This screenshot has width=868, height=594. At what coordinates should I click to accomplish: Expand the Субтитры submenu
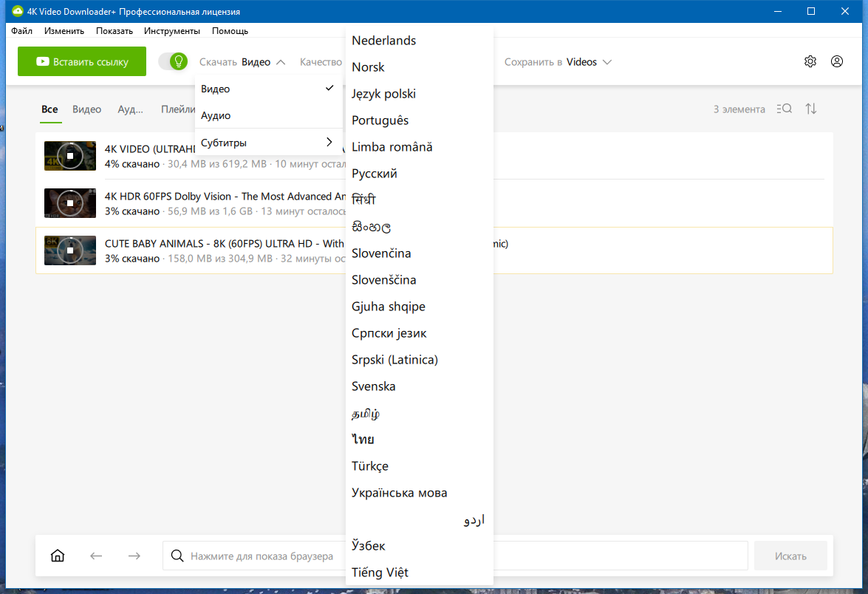coord(269,143)
